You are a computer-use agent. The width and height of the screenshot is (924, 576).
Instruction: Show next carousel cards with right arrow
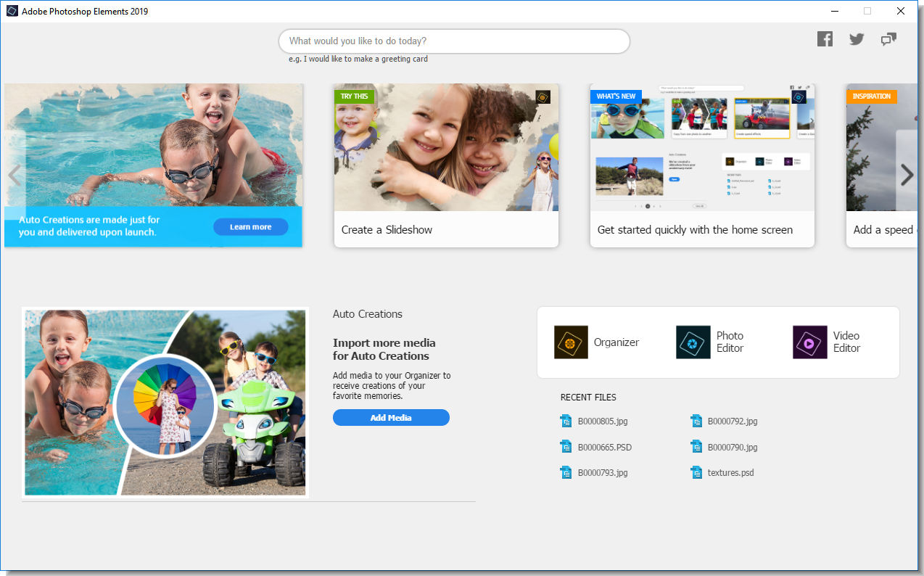907,174
